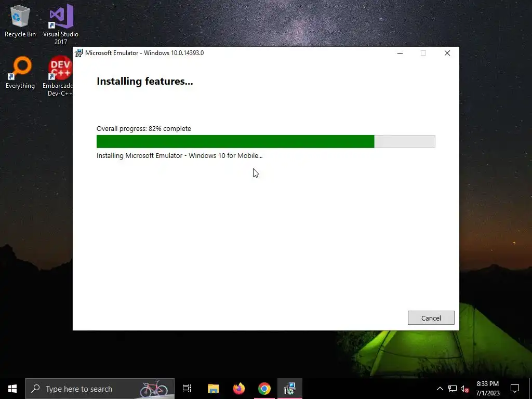Click the 'Overall progress: 82% complete' text

144,129
